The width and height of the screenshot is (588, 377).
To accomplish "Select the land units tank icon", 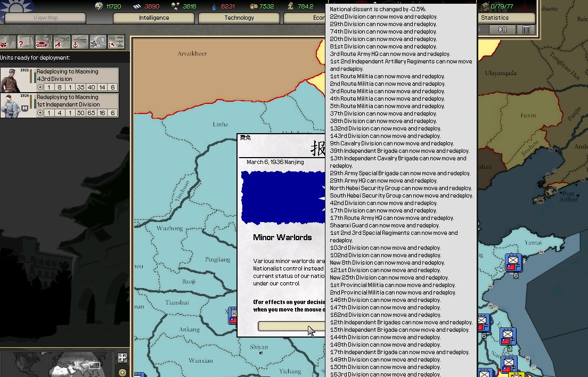I will tap(43, 43).
